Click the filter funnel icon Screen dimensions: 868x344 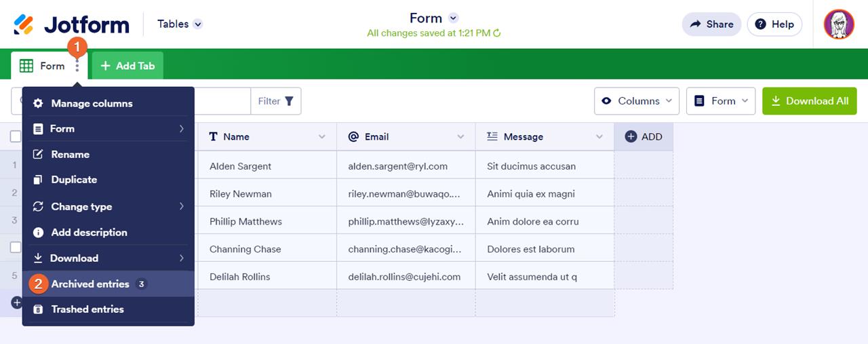coord(290,101)
